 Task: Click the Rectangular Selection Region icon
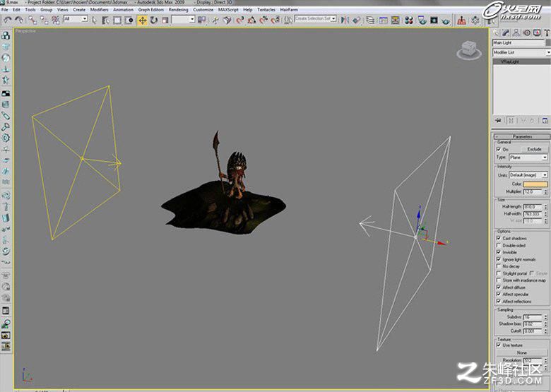tap(117, 20)
